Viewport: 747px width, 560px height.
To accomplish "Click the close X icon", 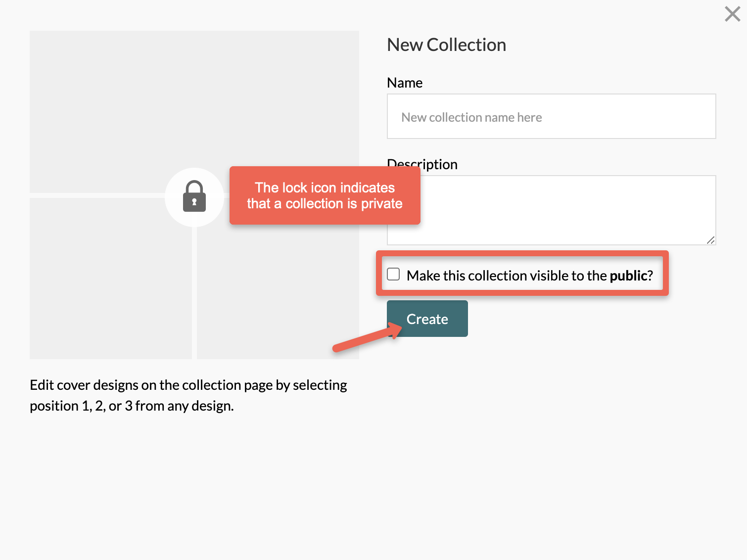I will click(732, 14).
